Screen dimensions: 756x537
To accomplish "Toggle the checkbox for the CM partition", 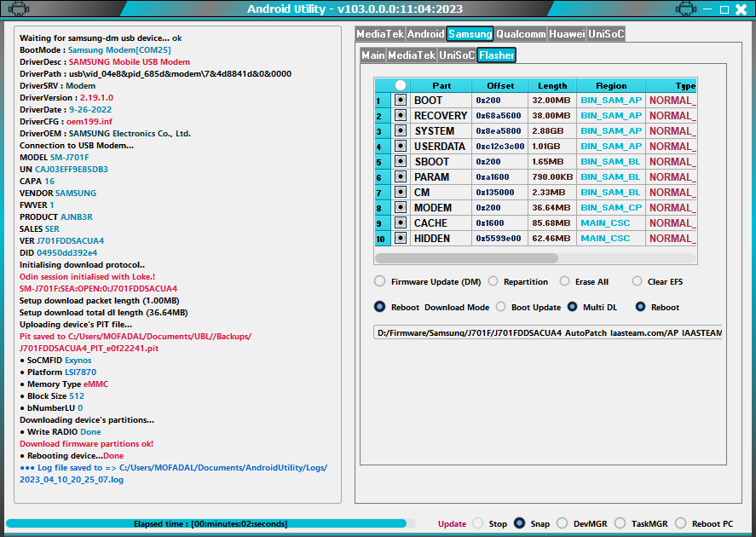I will (401, 193).
